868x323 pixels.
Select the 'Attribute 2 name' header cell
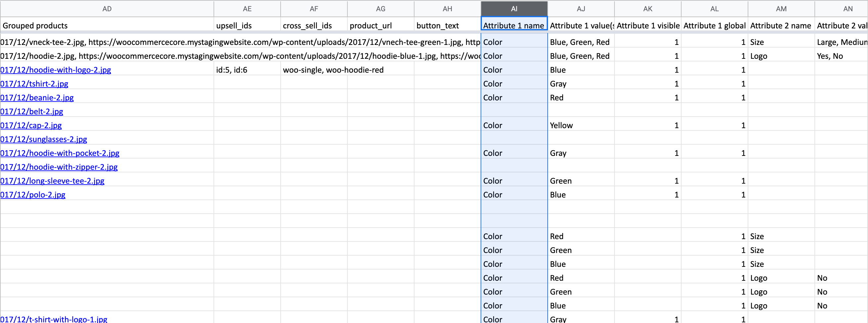(x=781, y=26)
